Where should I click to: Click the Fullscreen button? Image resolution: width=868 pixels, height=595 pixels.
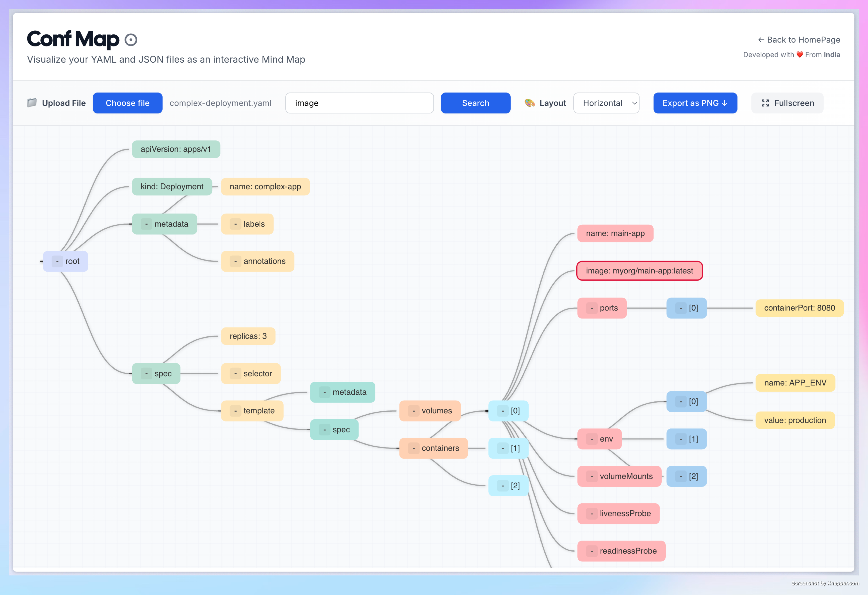click(787, 103)
